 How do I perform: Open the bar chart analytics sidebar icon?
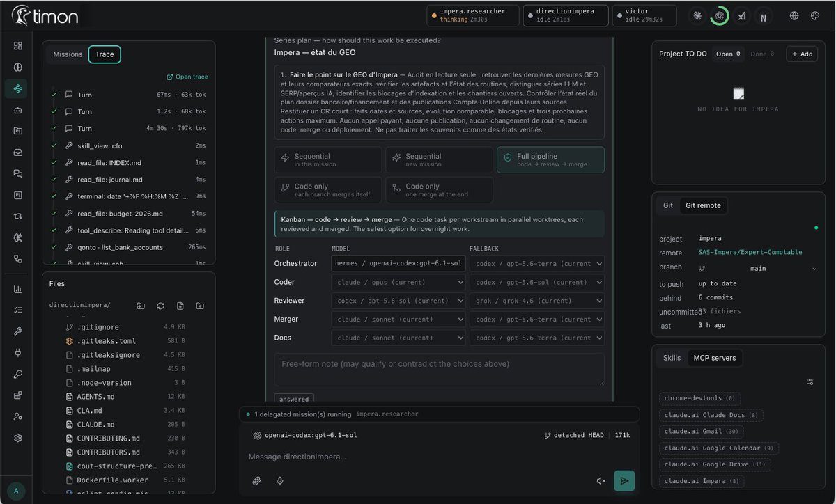point(18,289)
